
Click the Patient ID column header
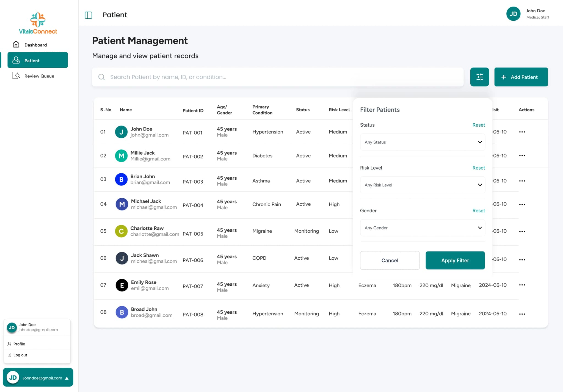(x=193, y=110)
